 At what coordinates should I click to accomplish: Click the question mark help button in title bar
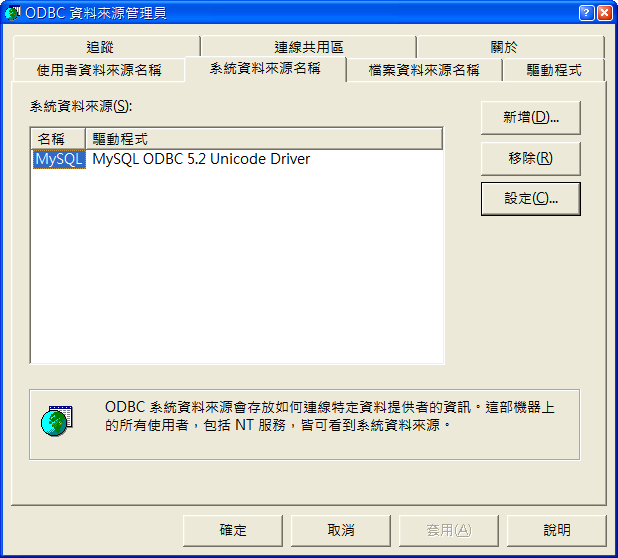(x=586, y=13)
